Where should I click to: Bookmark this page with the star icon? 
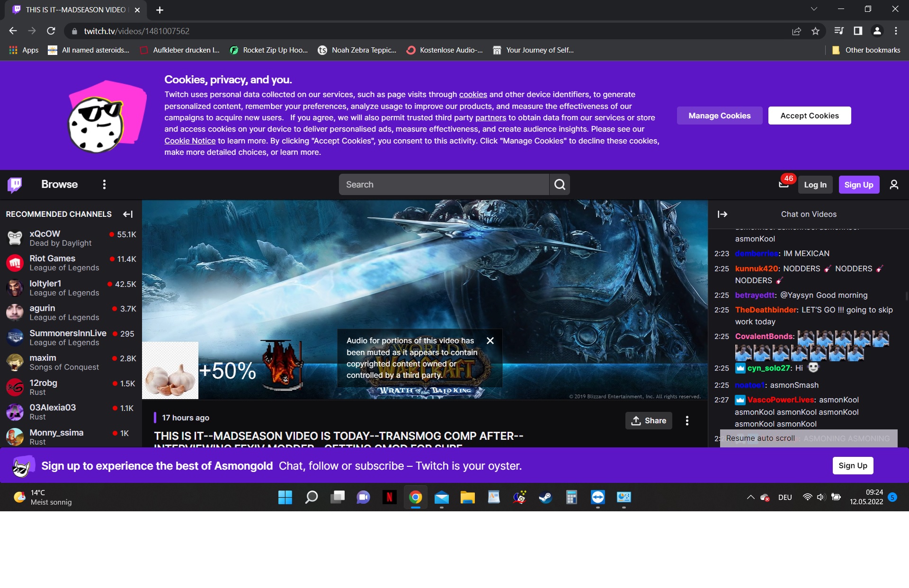[815, 31]
